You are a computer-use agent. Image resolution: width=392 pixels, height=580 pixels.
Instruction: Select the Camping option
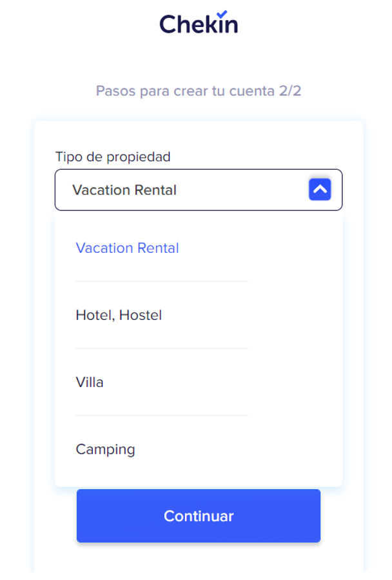point(105,450)
